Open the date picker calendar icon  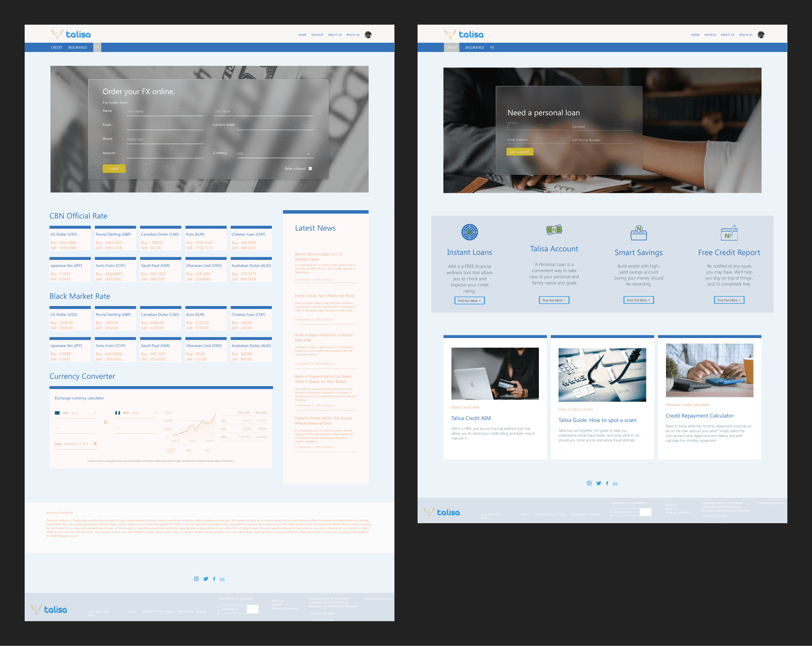click(95, 444)
